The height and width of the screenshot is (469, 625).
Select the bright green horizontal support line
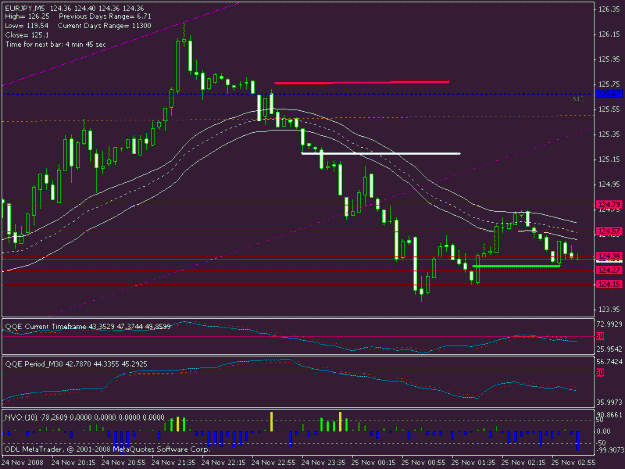517,266
